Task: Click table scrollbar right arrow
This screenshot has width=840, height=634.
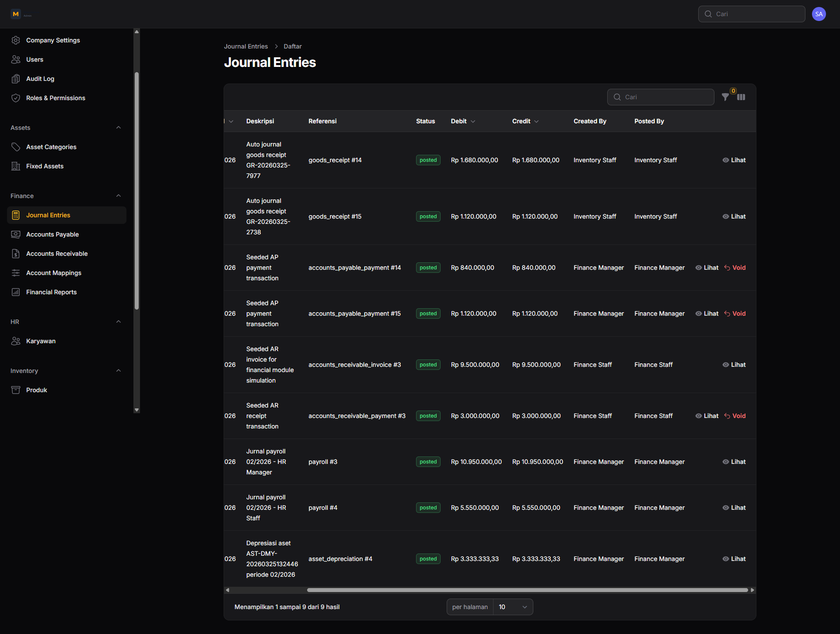Action: coord(752,590)
